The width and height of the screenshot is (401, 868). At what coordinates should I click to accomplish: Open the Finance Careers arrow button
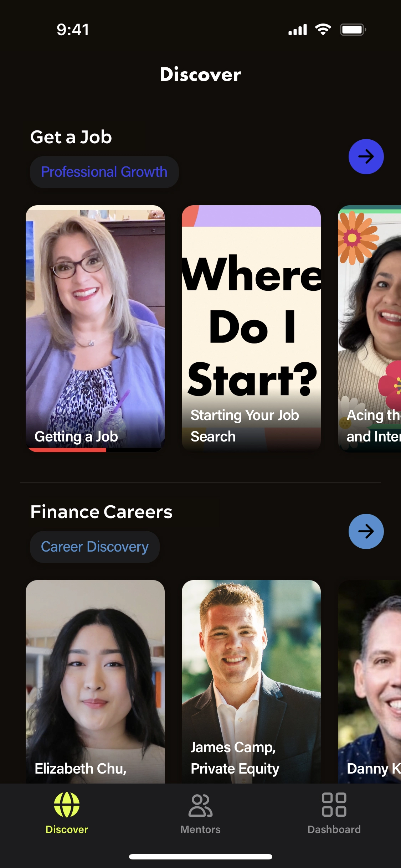pyautogui.click(x=366, y=531)
